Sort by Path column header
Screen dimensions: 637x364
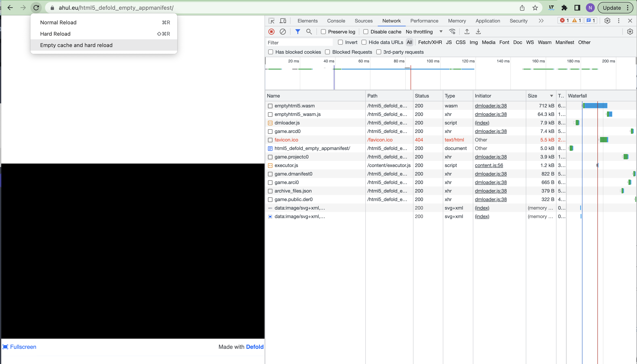(x=389, y=96)
